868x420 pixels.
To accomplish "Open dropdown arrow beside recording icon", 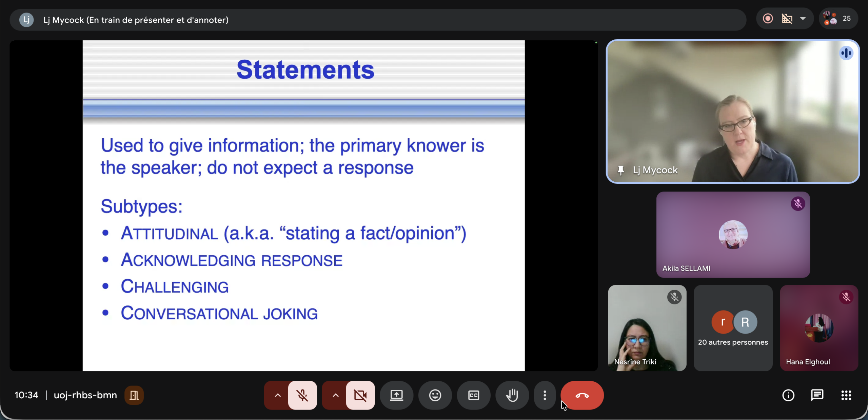I will (x=803, y=19).
